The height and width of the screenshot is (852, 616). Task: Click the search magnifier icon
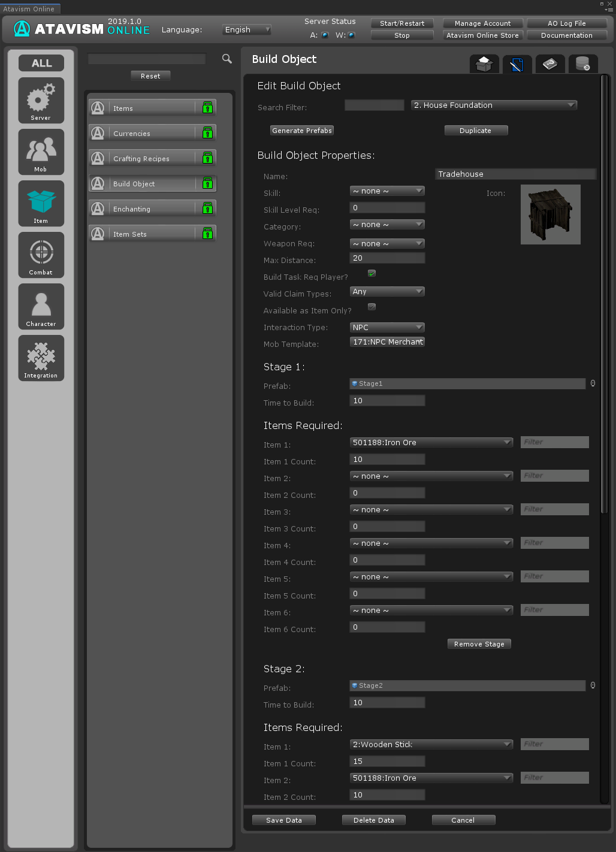pyautogui.click(x=227, y=59)
